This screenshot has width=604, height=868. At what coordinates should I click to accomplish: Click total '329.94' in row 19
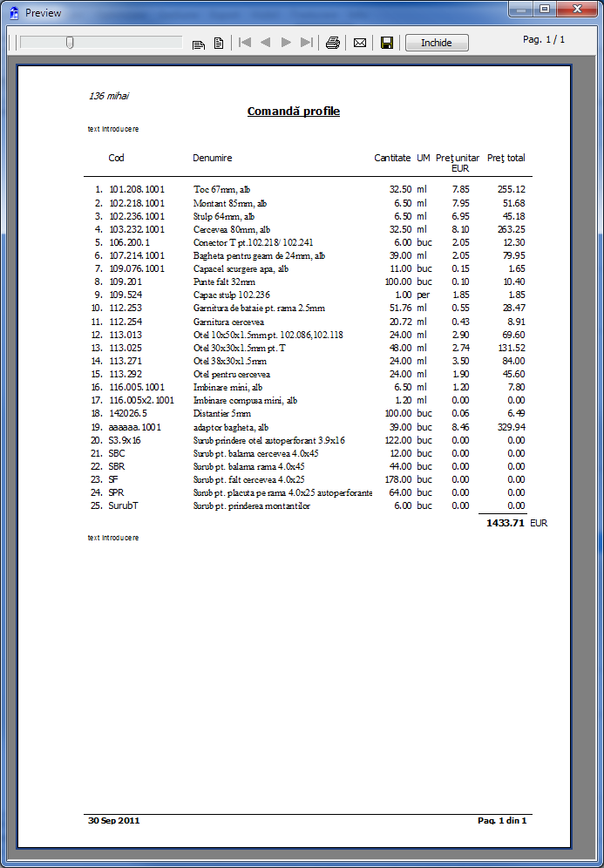tap(512, 427)
